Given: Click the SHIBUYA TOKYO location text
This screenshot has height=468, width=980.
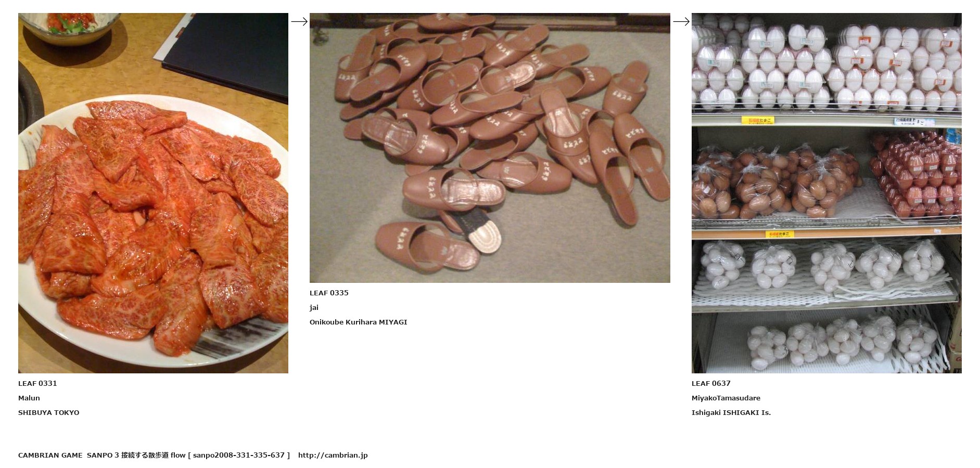Looking at the screenshot, I should pyautogui.click(x=49, y=412).
